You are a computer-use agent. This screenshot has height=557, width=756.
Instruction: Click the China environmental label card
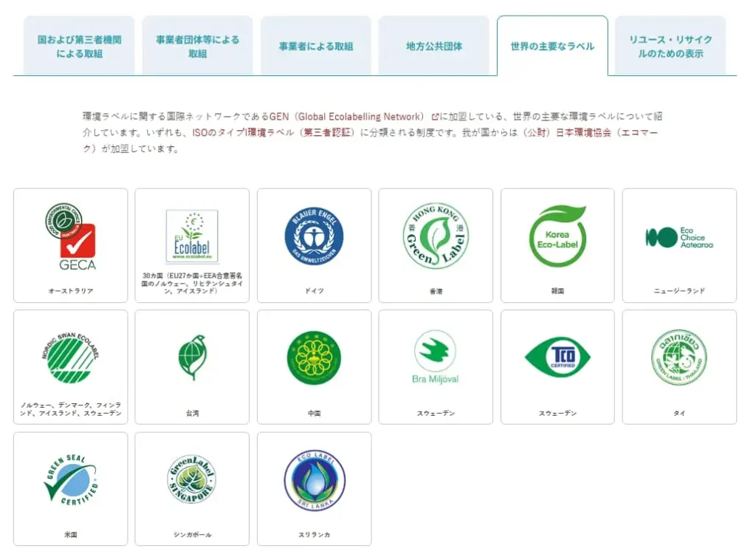(314, 367)
